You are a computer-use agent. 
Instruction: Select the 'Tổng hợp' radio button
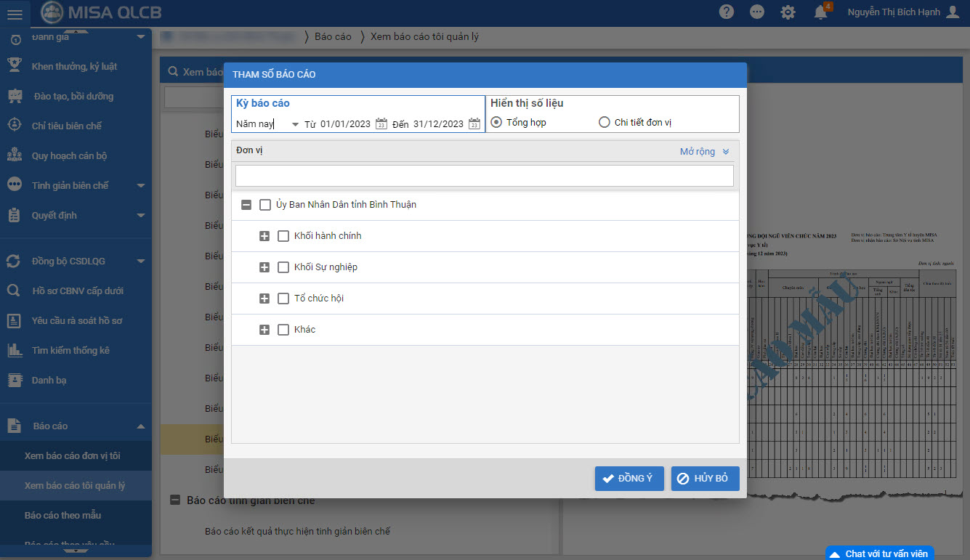496,123
